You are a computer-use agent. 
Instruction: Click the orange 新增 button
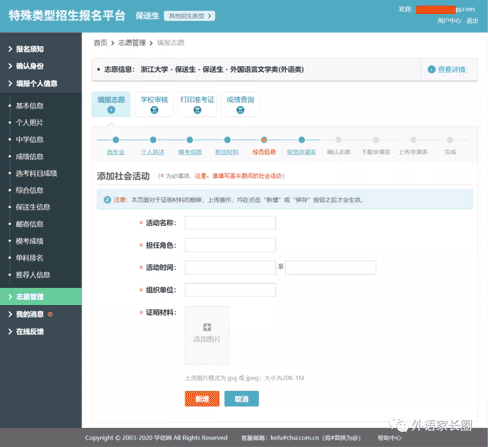click(202, 399)
